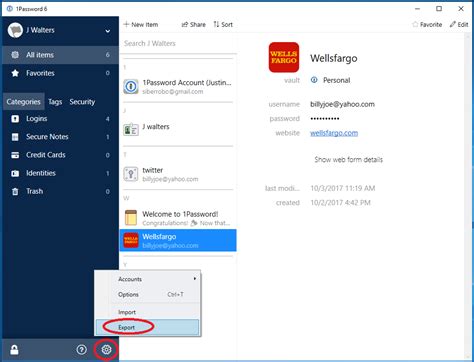Image resolution: width=474 pixels, height=362 pixels.
Task: Click the Share toolbar button
Action: [193, 24]
